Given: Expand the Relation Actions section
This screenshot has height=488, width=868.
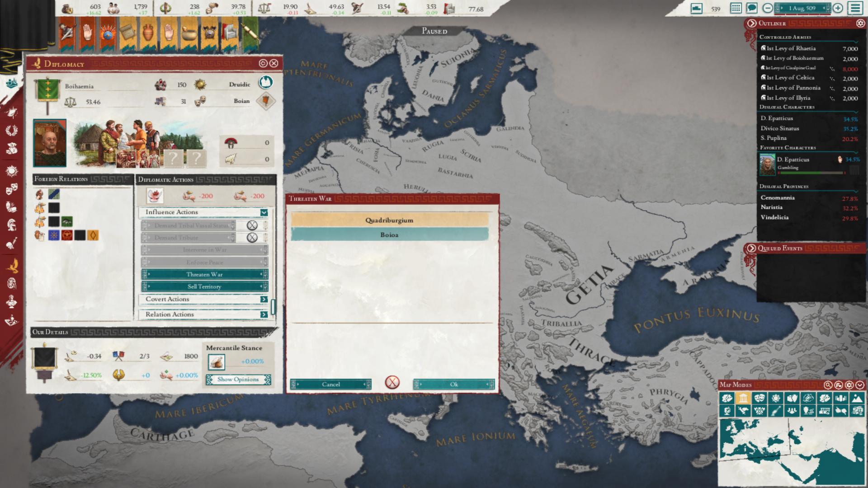Looking at the screenshot, I should click(264, 314).
